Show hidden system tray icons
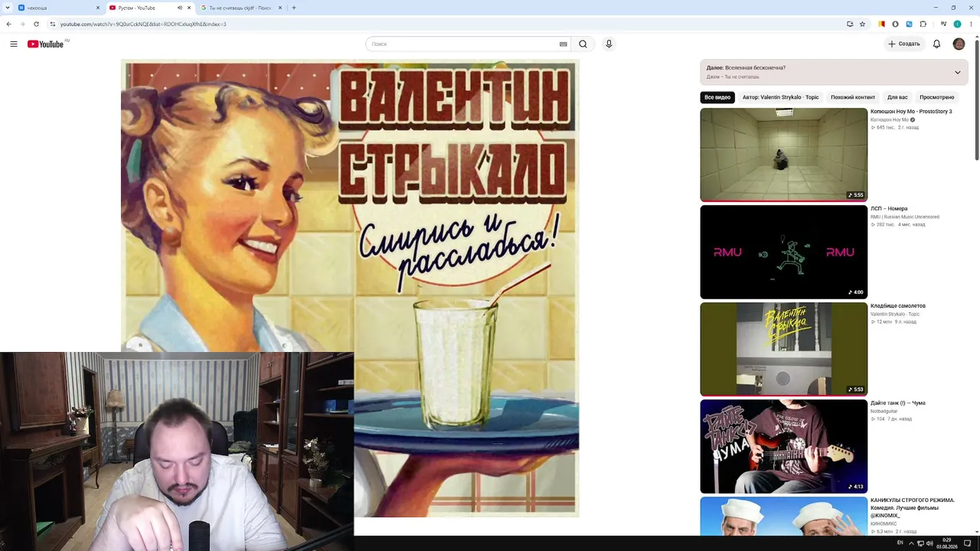The height and width of the screenshot is (551, 980). [911, 543]
